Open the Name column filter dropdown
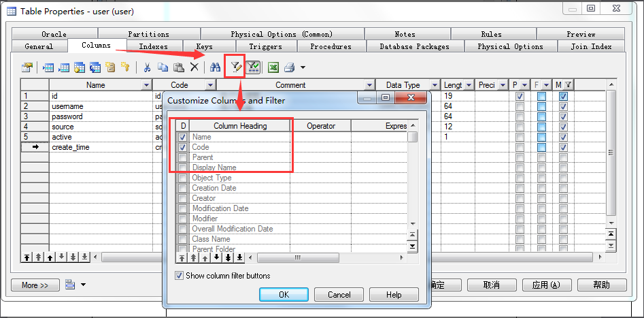 tap(146, 85)
